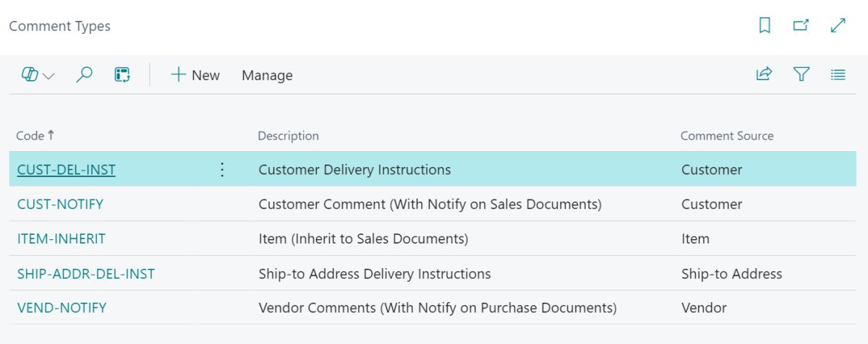Click the expand page arrows icon
868x344 pixels.
click(838, 26)
